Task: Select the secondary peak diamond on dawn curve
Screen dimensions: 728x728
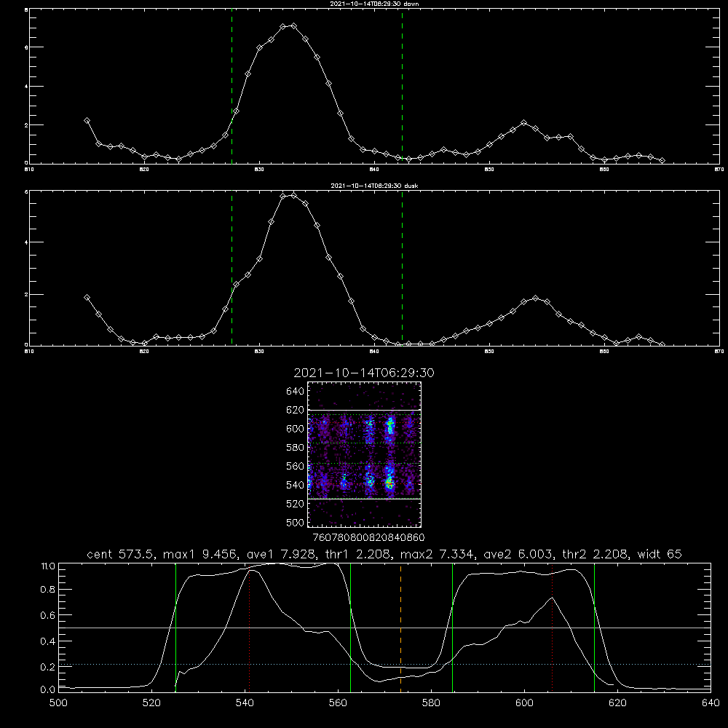Action: [523, 122]
